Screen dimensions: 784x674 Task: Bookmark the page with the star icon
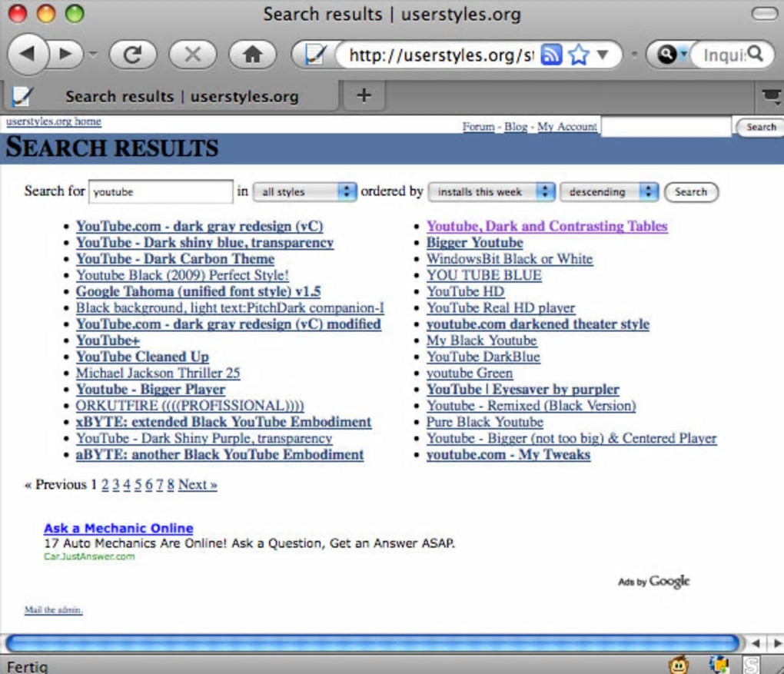(579, 55)
